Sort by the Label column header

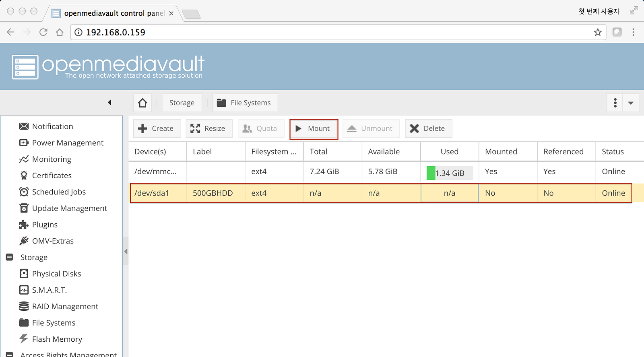216,152
